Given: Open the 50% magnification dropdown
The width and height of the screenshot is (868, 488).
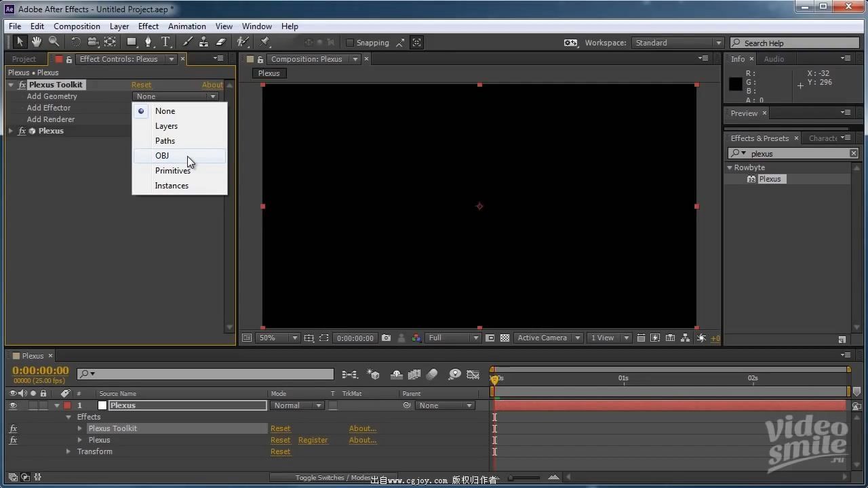Looking at the screenshot, I should [278, 338].
